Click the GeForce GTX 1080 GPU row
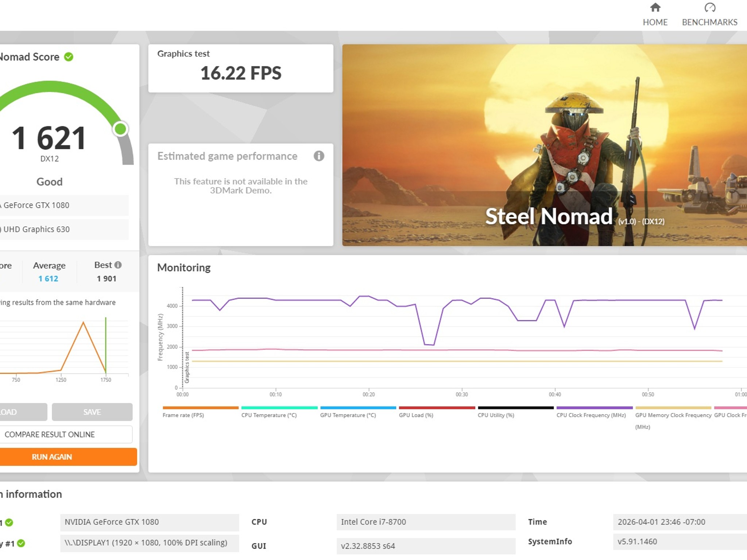The height and width of the screenshot is (560, 747). tap(64, 205)
